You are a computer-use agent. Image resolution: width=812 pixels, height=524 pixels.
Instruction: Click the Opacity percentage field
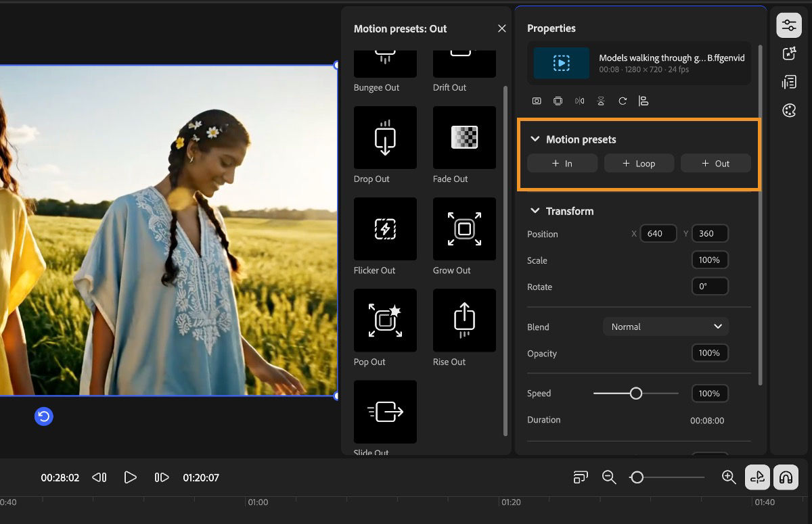click(710, 353)
